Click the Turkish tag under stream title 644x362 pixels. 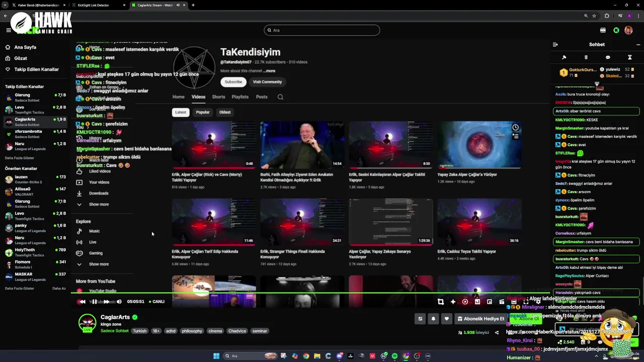tap(139, 331)
